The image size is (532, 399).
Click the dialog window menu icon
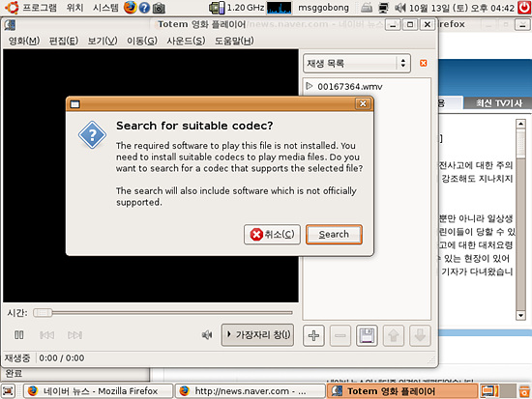75,104
